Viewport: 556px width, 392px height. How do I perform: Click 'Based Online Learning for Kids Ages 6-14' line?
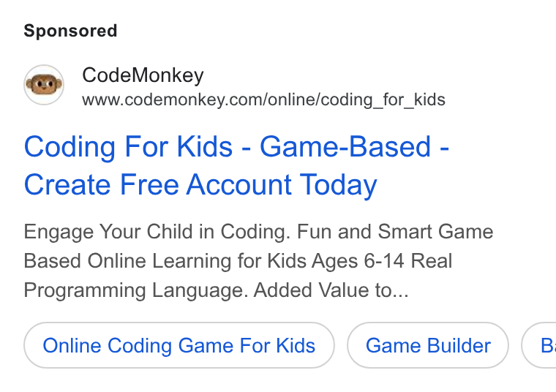pyautogui.click(x=214, y=261)
